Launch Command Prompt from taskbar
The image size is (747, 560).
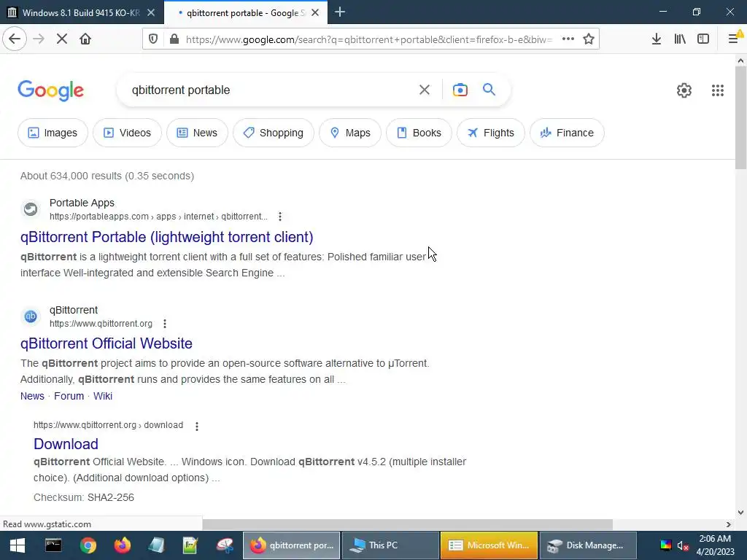coord(53,545)
